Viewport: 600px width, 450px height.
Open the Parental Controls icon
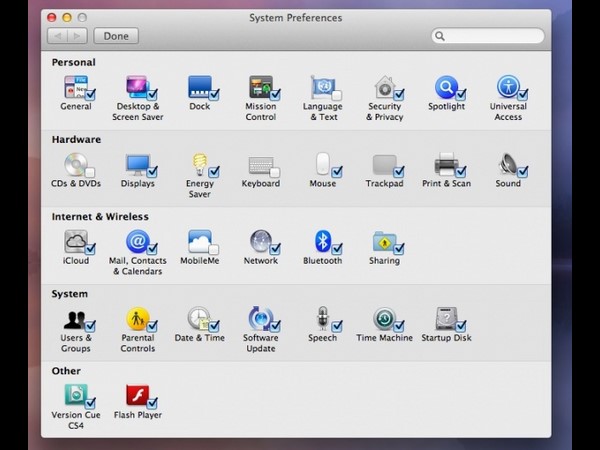[137, 319]
